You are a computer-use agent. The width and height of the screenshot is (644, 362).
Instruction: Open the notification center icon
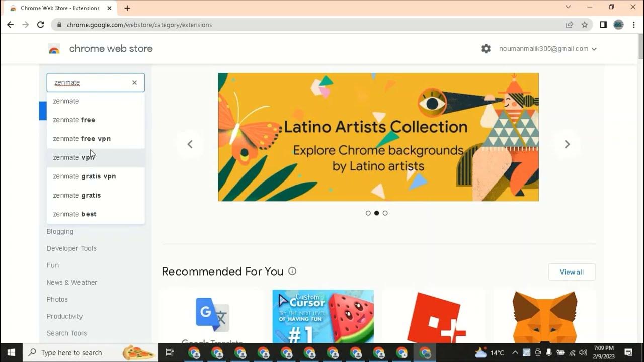click(x=628, y=352)
